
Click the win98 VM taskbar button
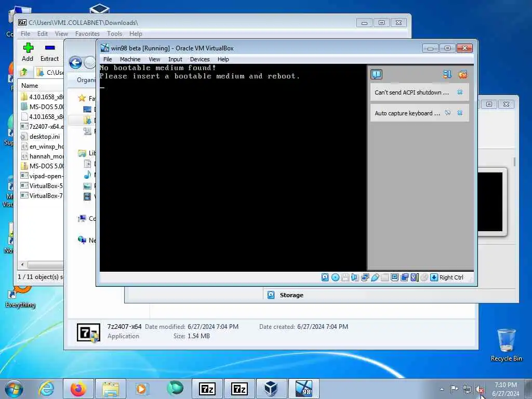pyautogui.click(x=303, y=389)
